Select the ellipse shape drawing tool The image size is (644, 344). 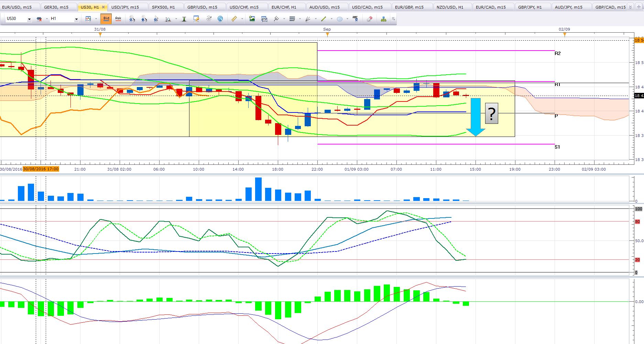tap(340, 19)
